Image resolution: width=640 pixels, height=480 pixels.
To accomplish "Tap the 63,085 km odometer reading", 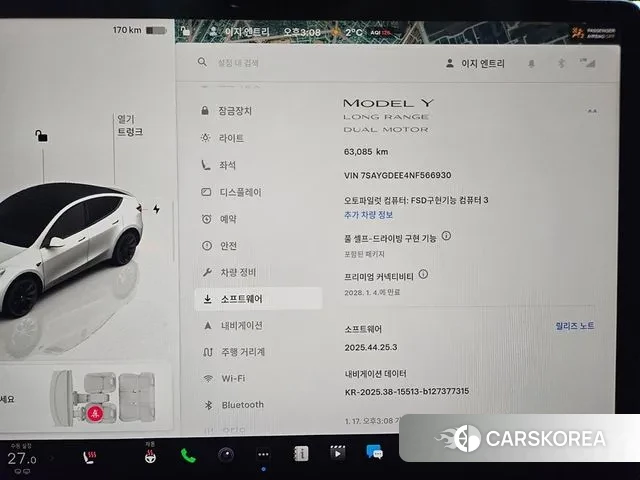I will [x=366, y=152].
